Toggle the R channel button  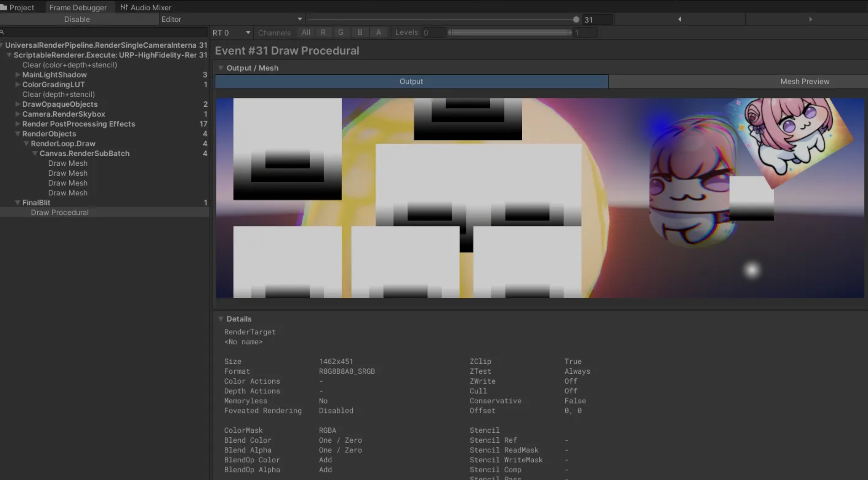point(323,32)
